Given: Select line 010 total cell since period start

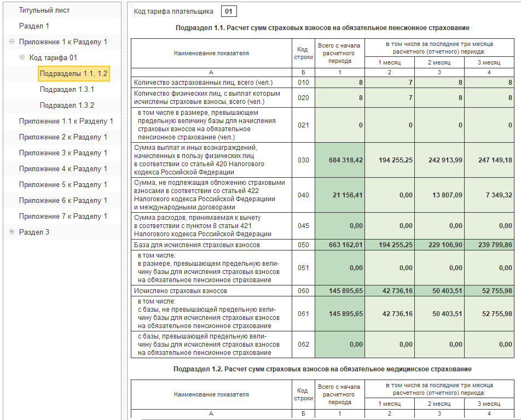Looking at the screenshot, I should click(340, 83).
